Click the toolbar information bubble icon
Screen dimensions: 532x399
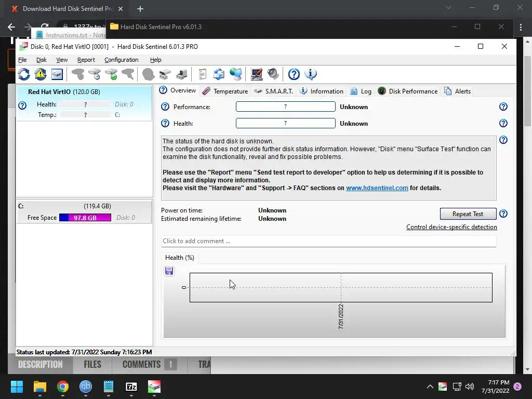point(311,74)
